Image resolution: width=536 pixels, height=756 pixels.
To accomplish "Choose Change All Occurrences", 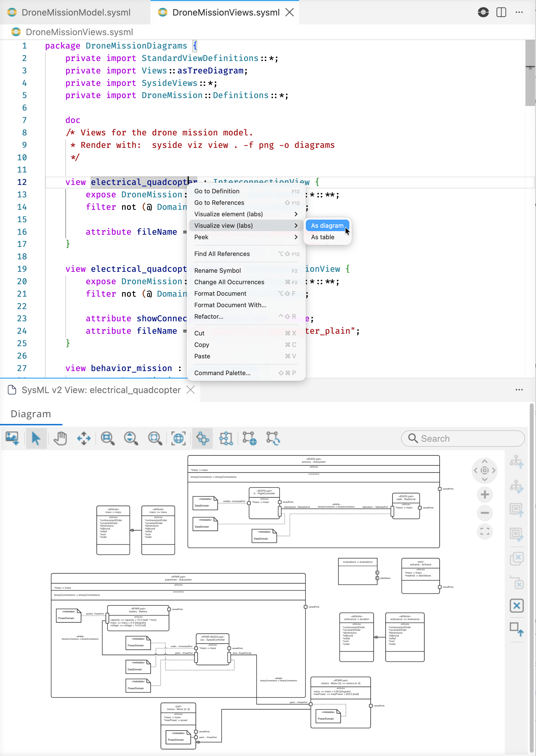I will pyautogui.click(x=246, y=282).
